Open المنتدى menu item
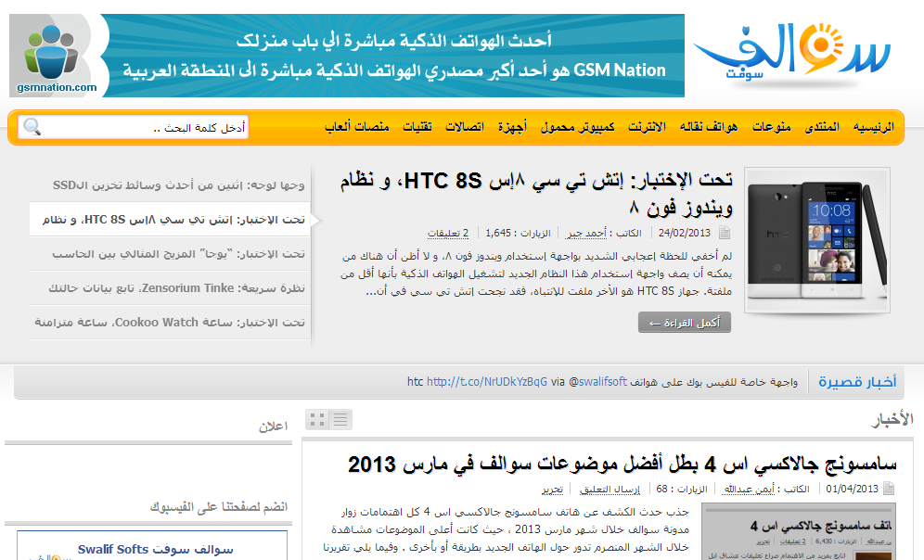The height and width of the screenshot is (560, 924). (822, 127)
